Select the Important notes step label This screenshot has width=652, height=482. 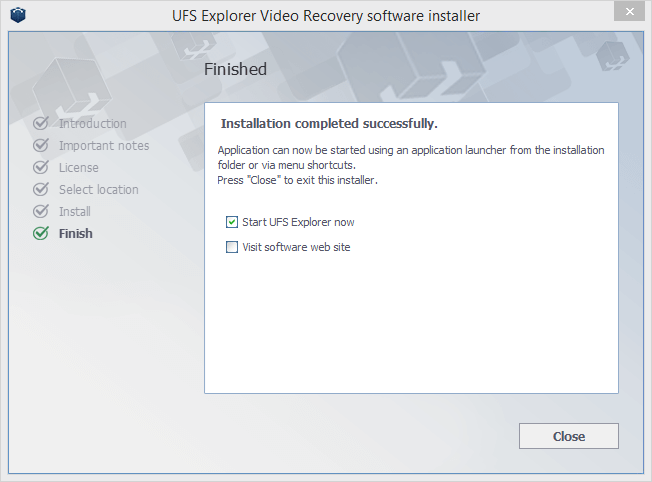104,146
